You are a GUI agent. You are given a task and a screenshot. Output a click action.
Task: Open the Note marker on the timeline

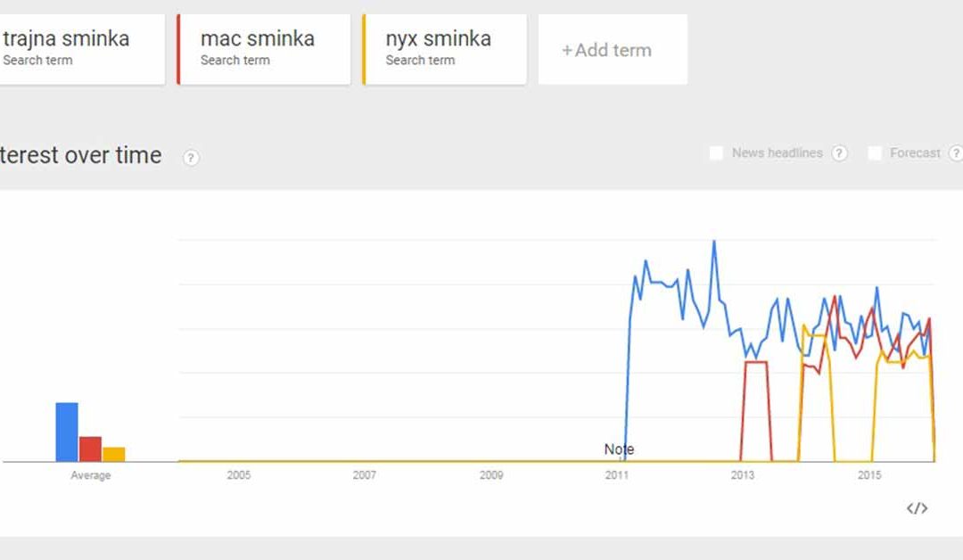(619, 449)
